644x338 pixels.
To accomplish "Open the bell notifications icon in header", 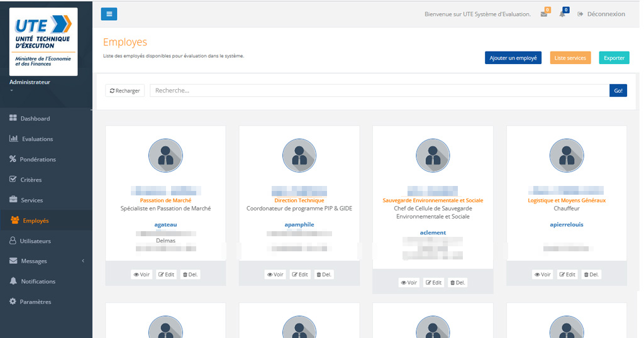I will pos(562,14).
